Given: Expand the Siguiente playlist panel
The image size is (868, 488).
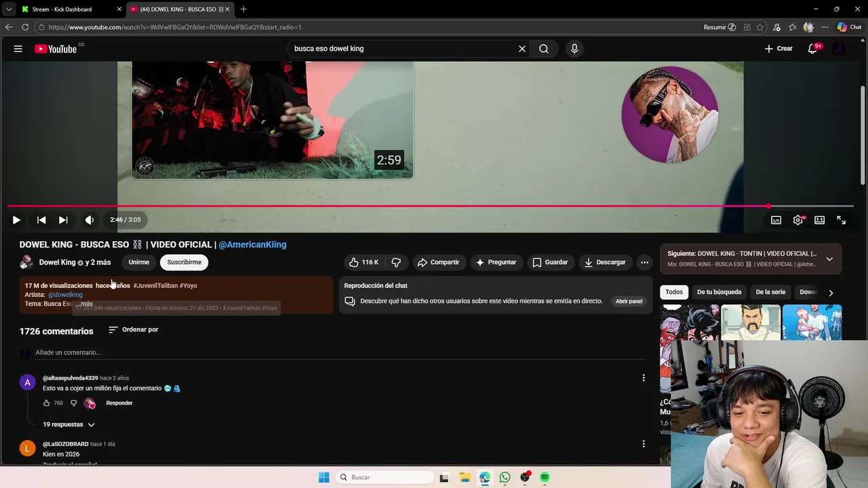Looking at the screenshot, I should [829, 259].
